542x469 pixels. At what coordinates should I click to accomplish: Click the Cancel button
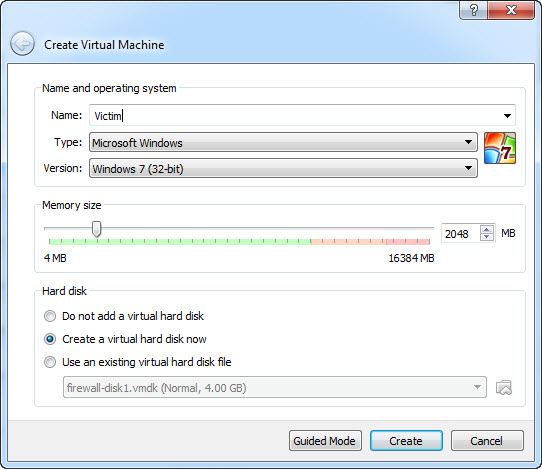[x=487, y=441]
